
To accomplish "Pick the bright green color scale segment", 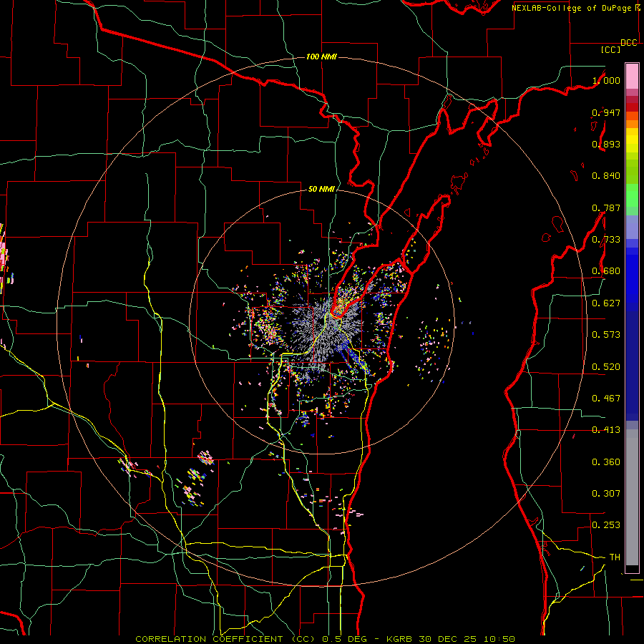I will [632, 195].
